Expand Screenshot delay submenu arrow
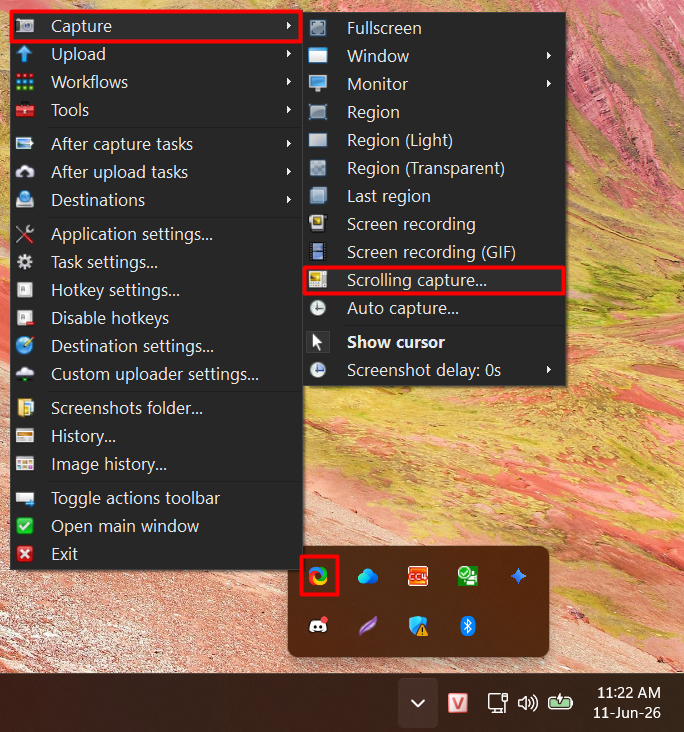The height and width of the screenshot is (732, 684). pos(549,370)
